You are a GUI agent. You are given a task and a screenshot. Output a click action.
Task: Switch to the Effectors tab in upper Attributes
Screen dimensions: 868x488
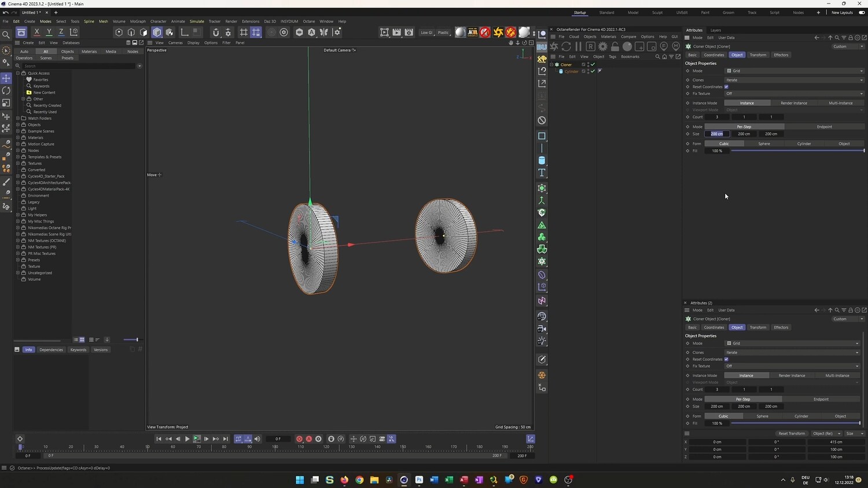click(781, 55)
